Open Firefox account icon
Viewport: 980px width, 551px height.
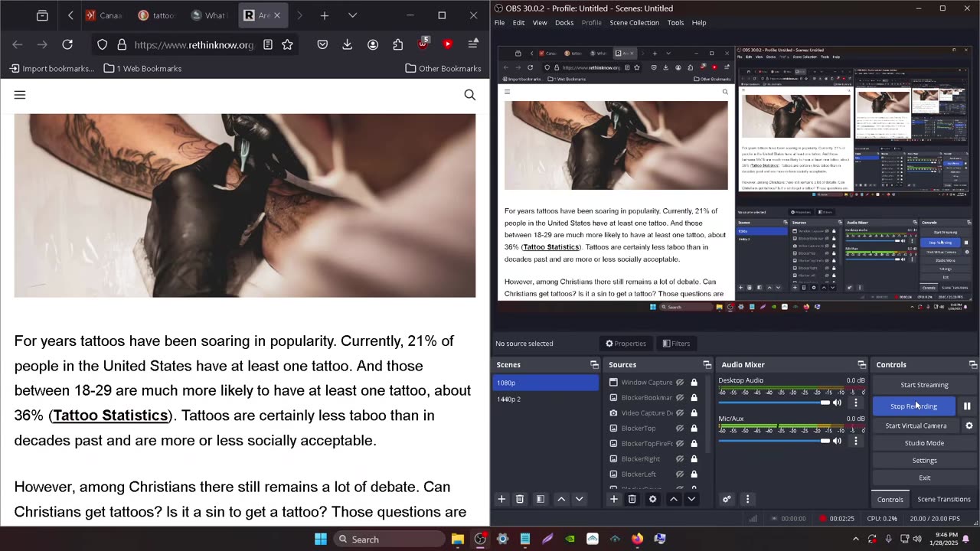point(373,45)
